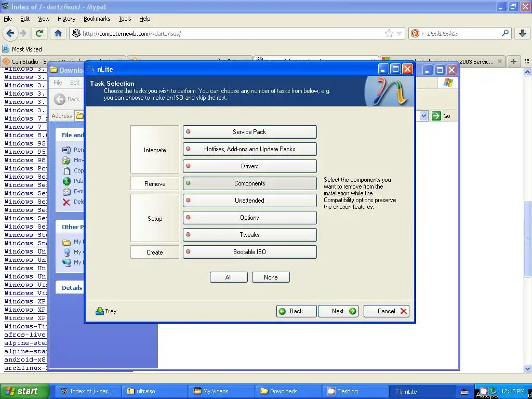532x399 pixels.
Task: Click the browser forward arrow
Action: (x=23, y=33)
